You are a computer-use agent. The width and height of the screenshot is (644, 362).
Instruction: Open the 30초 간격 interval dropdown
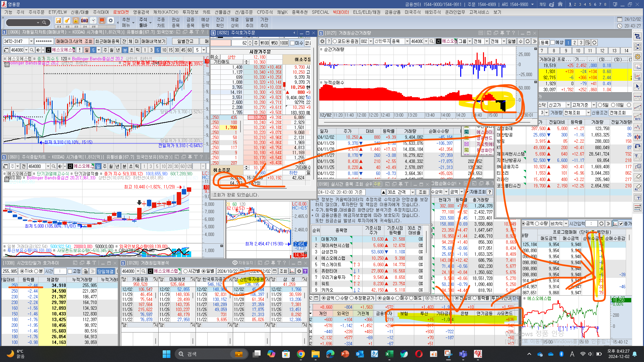[412, 192]
